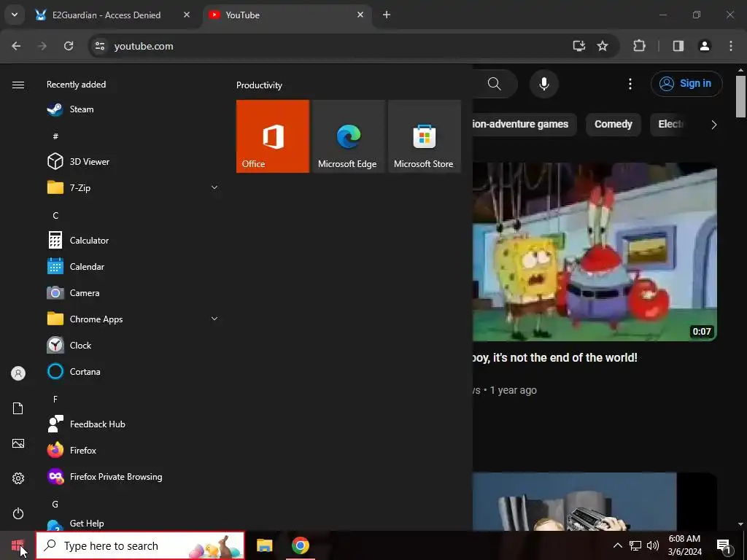Click the YouTube Sign in button
The image size is (747, 560).
pos(686,84)
